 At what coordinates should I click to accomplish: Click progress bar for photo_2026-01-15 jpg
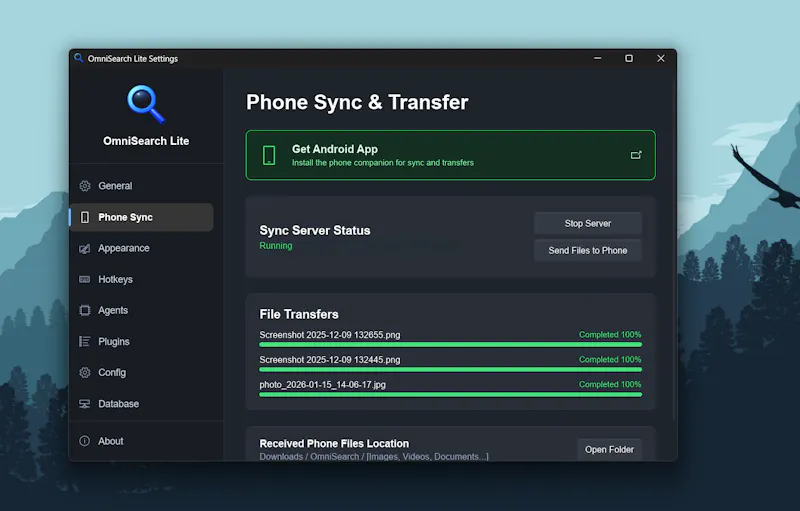(451, 394)
